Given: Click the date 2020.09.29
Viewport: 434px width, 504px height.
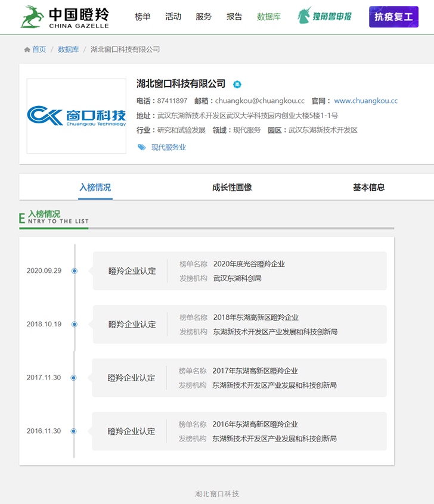Looking at the screenshot, I should pyautogui.click(x=44, y=270).
